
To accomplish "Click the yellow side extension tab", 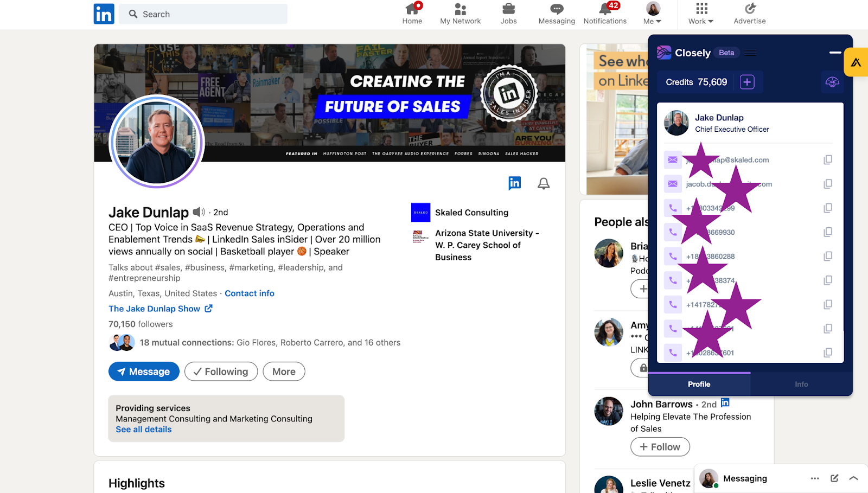I will point(856,62).
